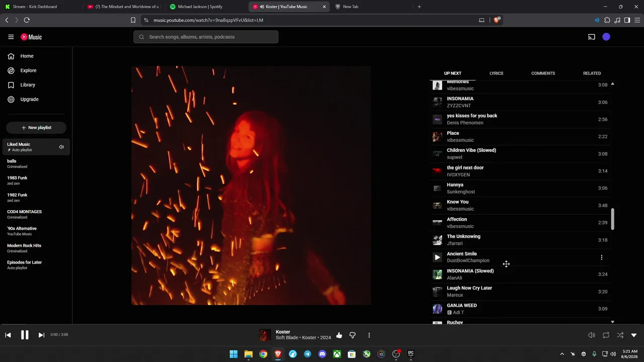Image resolution: width=644 pixels, height=362 pixels.
Task: Go back in browser history
Action: pyautogui.click(x=7, y=20)
